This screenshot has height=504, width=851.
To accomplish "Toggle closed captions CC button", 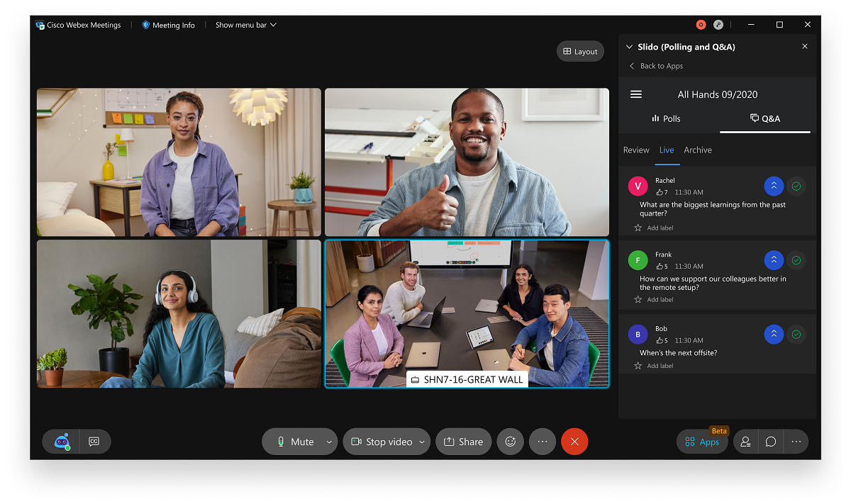I will click(x=94, y=442).
